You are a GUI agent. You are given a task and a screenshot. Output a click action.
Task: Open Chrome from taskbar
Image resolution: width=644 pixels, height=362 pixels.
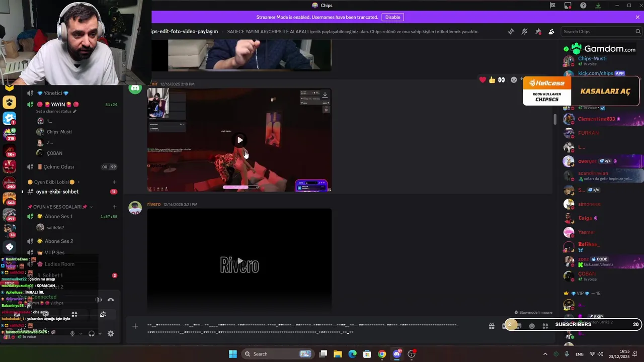(x=382, y=354)
